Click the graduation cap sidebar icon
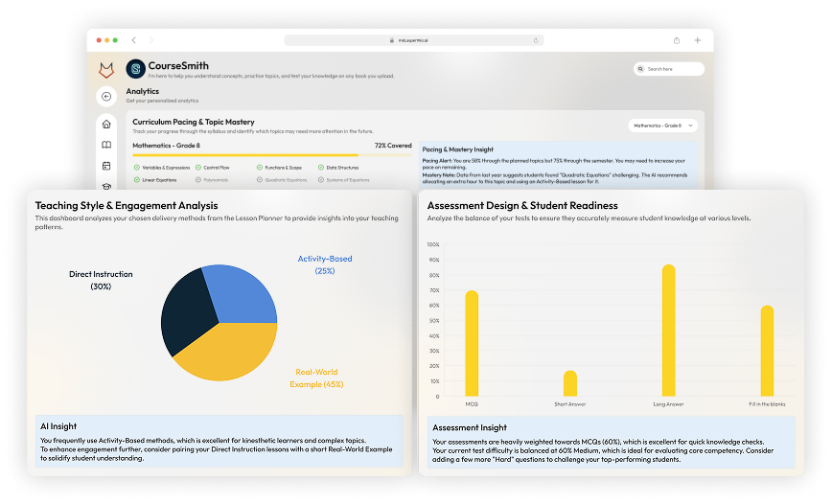832x504 pixels. (x=106, y=186)
